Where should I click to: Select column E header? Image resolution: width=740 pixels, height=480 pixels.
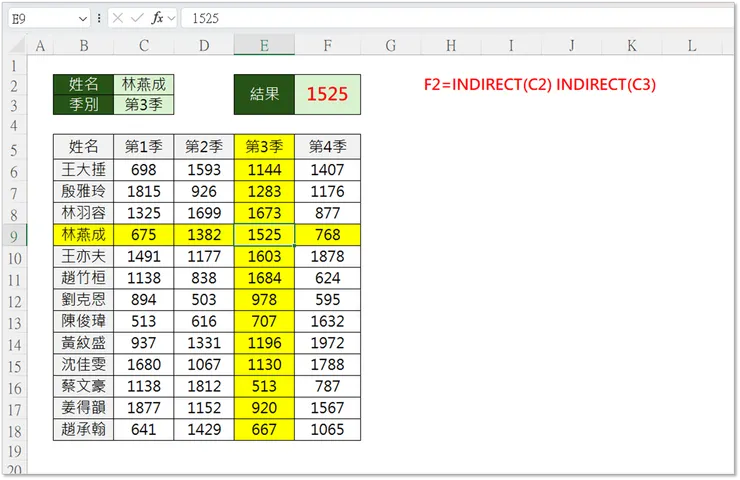point(264,46)
